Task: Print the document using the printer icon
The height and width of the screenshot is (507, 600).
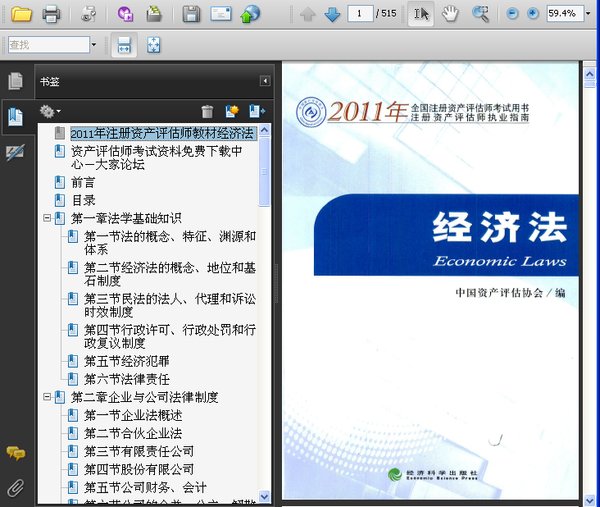Action: pyautogui.click(x=51, y=15)
